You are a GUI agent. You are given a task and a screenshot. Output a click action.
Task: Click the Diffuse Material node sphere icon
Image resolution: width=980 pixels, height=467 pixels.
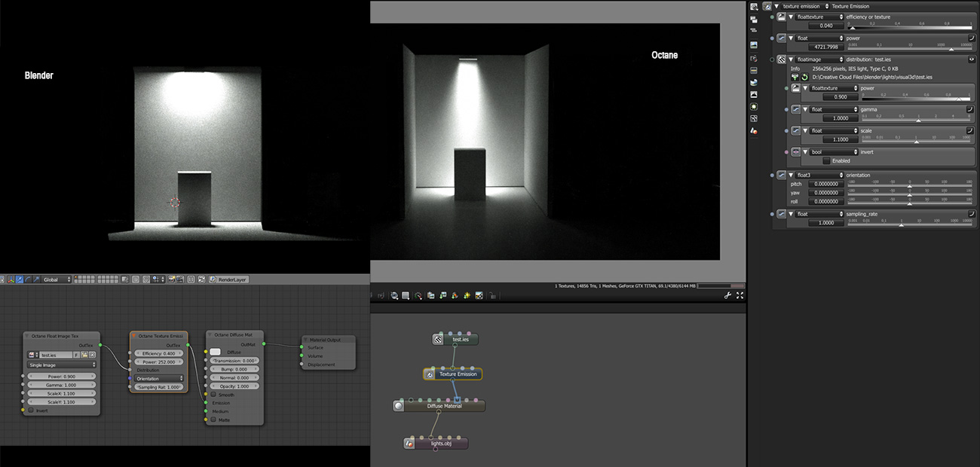pos(398,406)
